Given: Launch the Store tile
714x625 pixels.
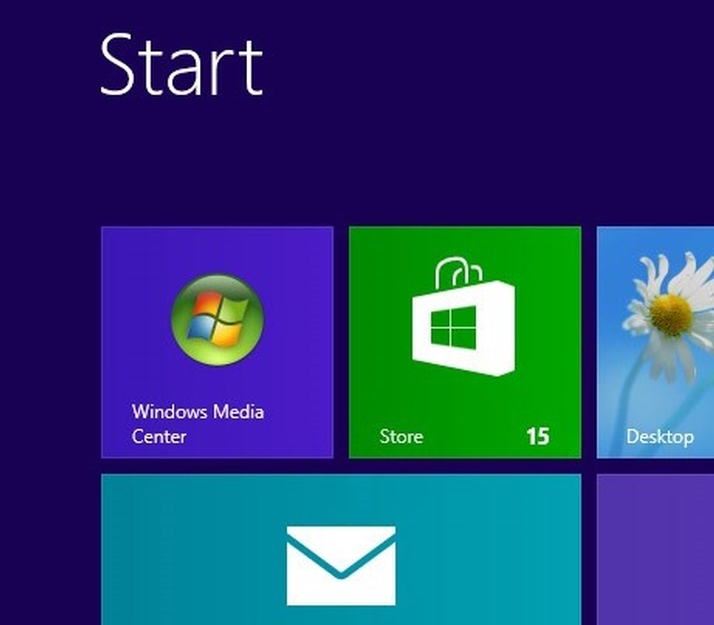Looking at the screenshot, I should (465, 342).
